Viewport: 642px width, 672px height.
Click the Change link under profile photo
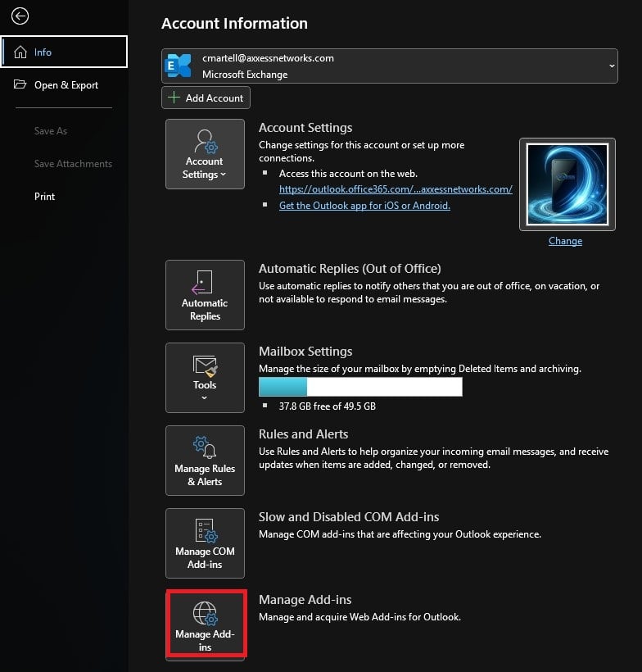click(x=565, y=241)
